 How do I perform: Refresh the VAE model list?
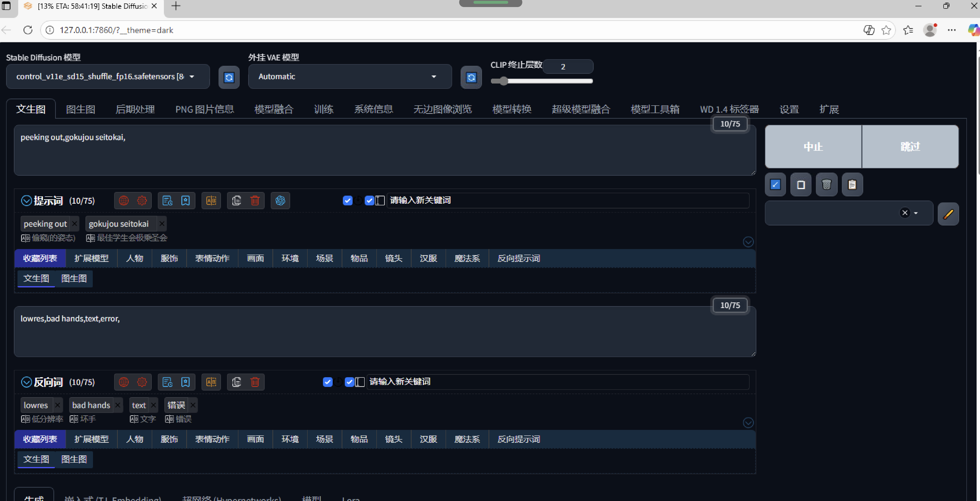point(471,77)
